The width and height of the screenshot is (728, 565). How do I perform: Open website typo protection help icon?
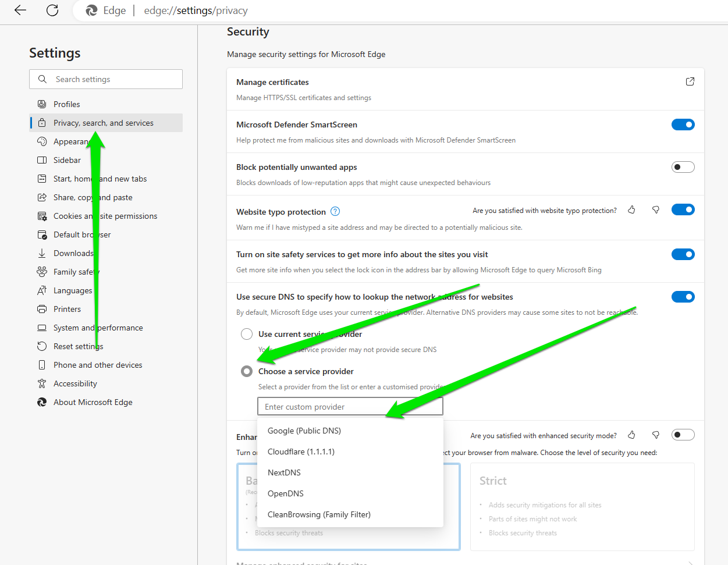(335, 211)
